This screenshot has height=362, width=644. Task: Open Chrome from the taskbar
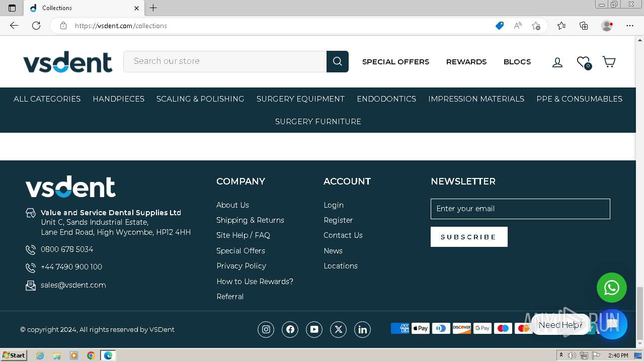click(x=91, y=355)
